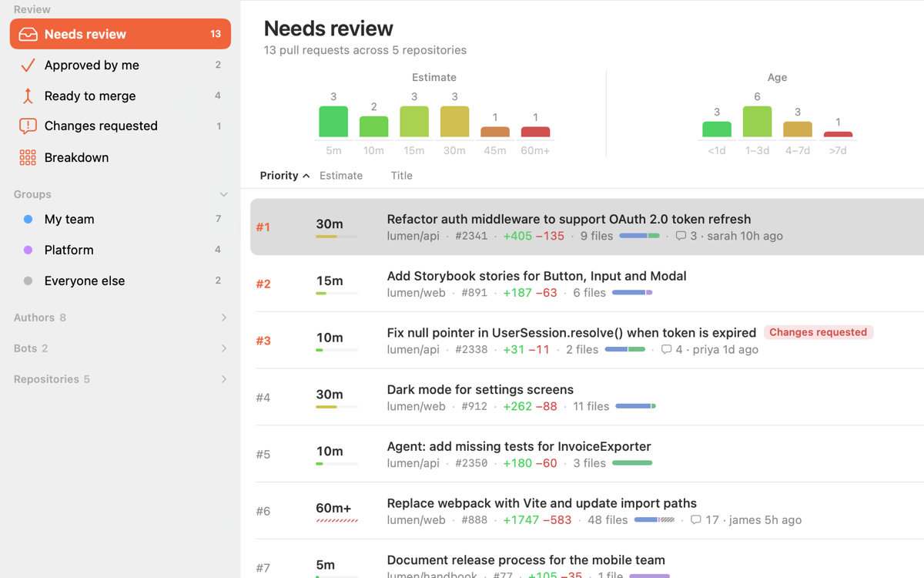Click PR number #891
The height and width of the screenshot is (578, 924).
(x=474, y=292)
